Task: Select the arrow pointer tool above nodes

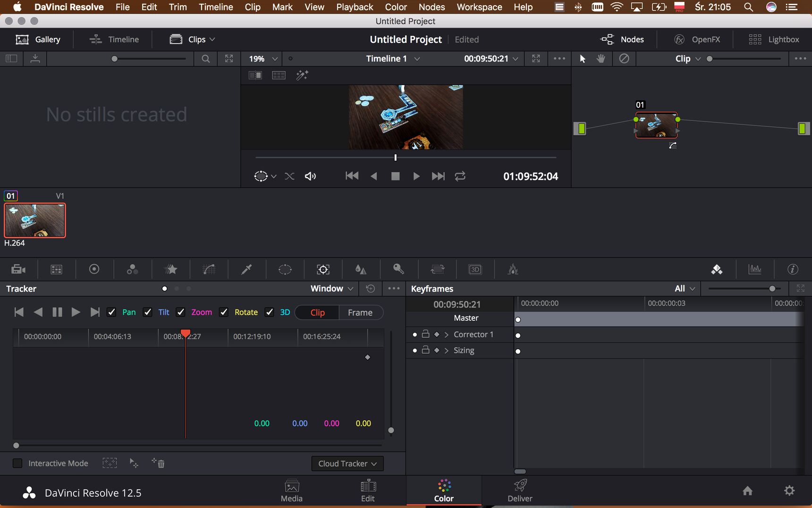Action: click(583, 59)
